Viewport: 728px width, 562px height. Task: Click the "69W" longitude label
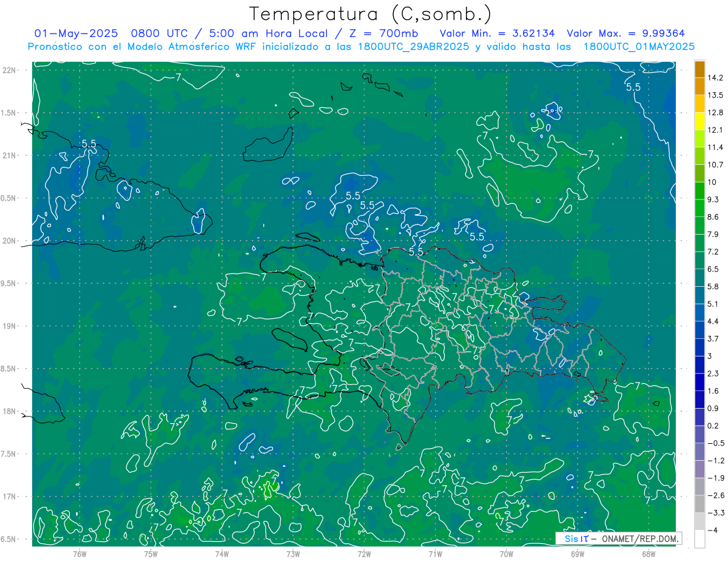coord(578,554)
